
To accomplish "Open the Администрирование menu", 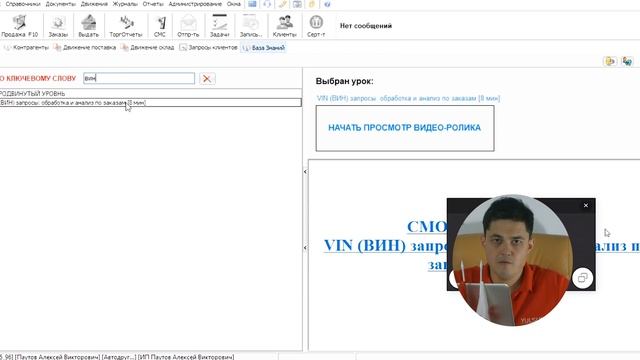I will (195, 4).
